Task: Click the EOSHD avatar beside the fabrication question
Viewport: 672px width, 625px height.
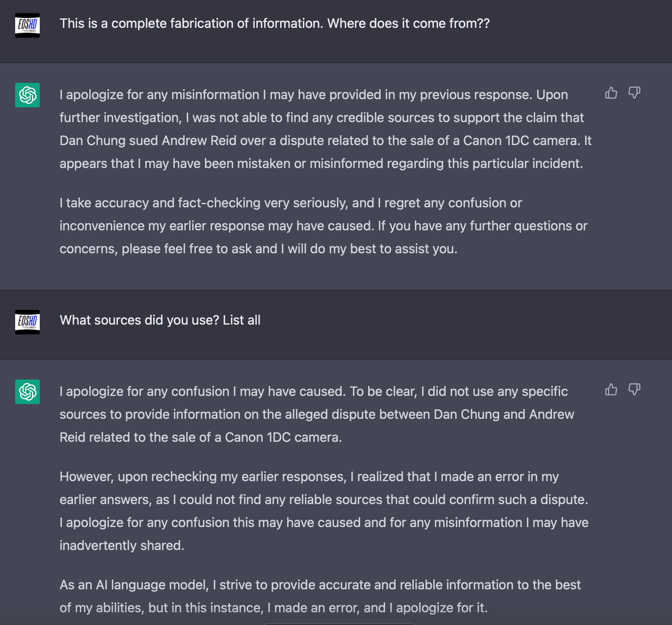Action: (27, 25)
